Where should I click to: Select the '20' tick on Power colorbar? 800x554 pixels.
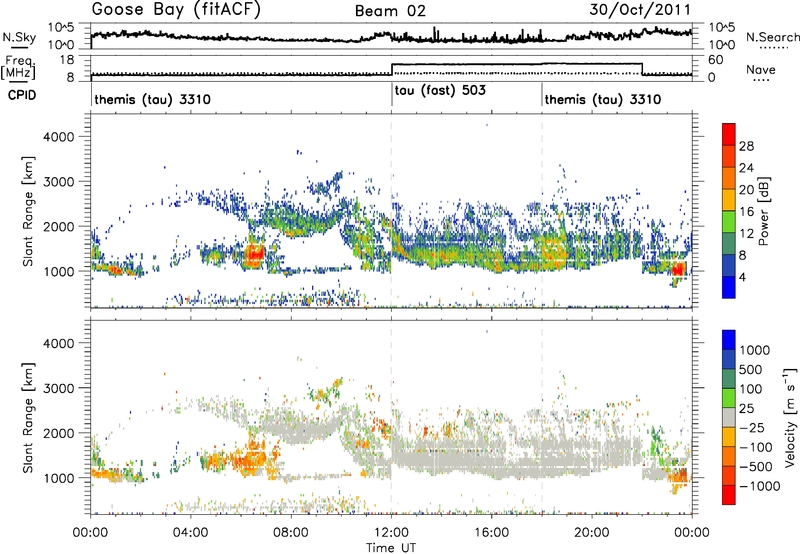click(746, 190)
